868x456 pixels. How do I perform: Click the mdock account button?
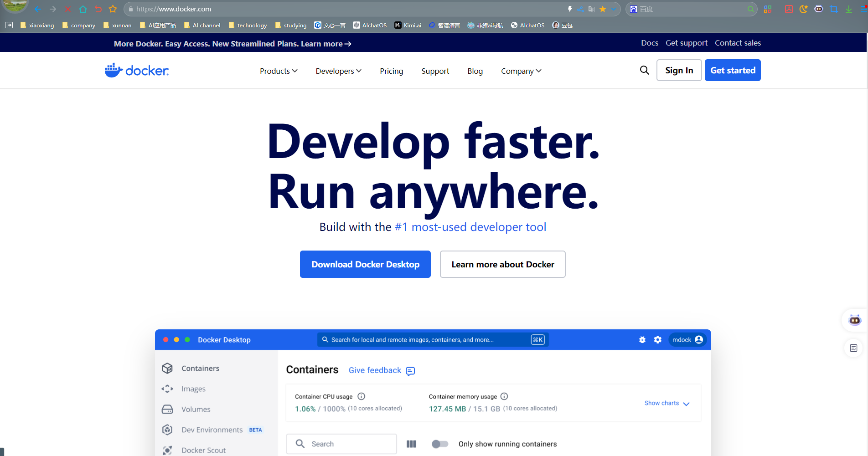click(687, 340)
